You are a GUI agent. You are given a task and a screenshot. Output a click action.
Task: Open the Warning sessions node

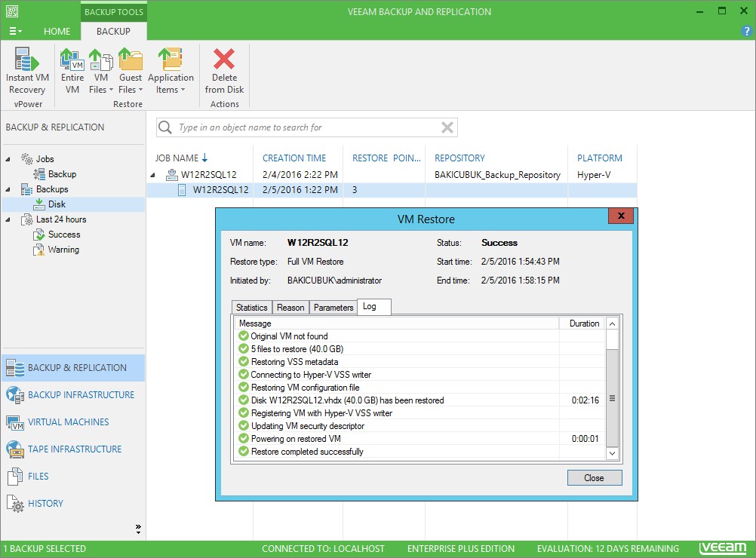pos(63,250)
